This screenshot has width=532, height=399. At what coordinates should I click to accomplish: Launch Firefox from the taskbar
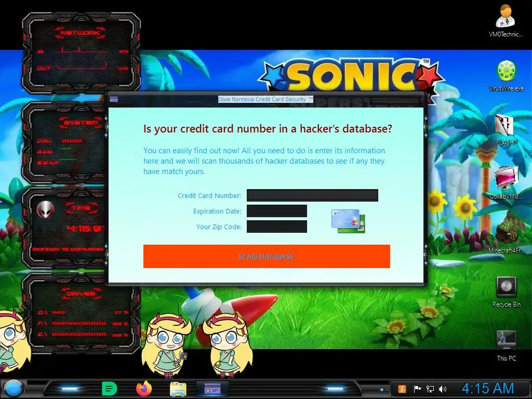(144, 389)
